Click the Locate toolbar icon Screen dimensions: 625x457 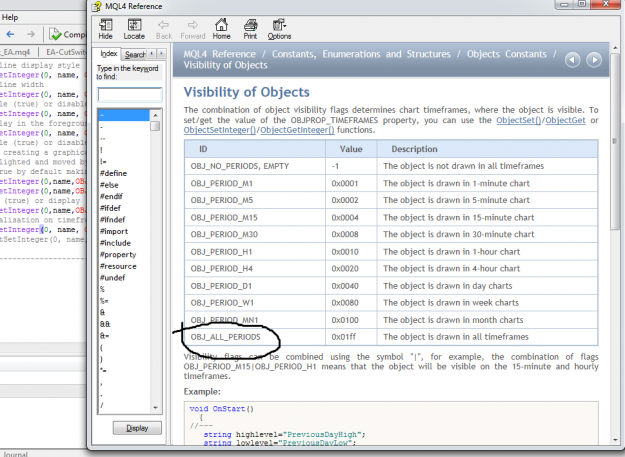coord(134,29)
